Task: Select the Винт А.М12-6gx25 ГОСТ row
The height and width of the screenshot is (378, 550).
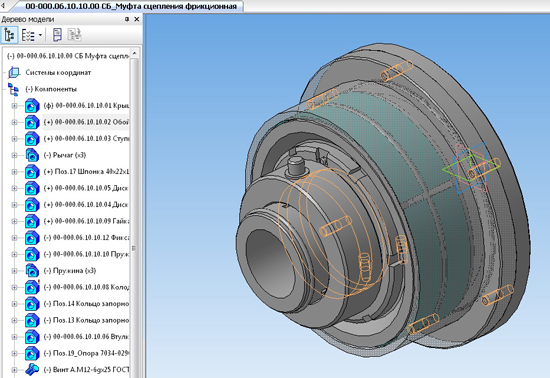Action: coord(86,370)
